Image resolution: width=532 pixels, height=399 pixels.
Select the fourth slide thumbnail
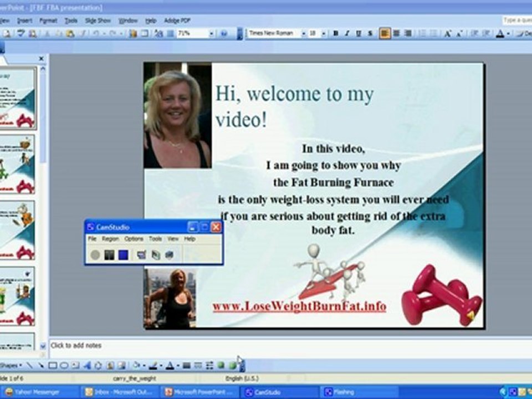(17, 296)
